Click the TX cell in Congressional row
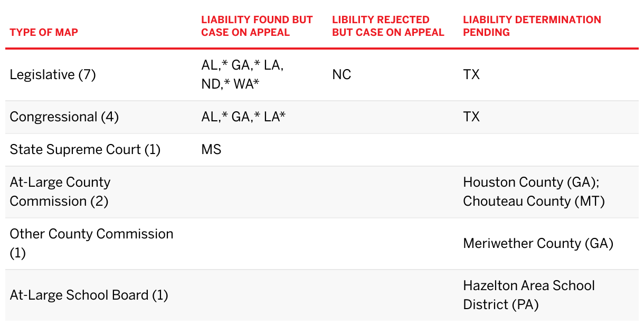Viewport: 644px width, 326px height. (471, 117)
